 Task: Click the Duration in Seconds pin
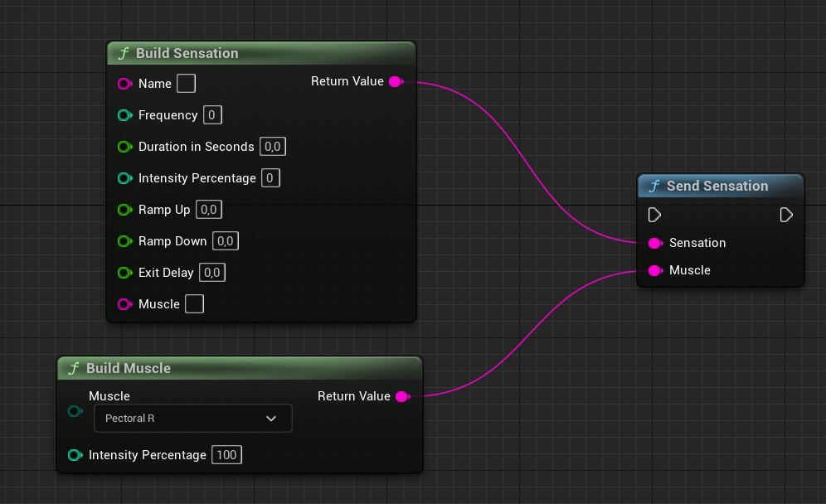click(x=124, y=147)
